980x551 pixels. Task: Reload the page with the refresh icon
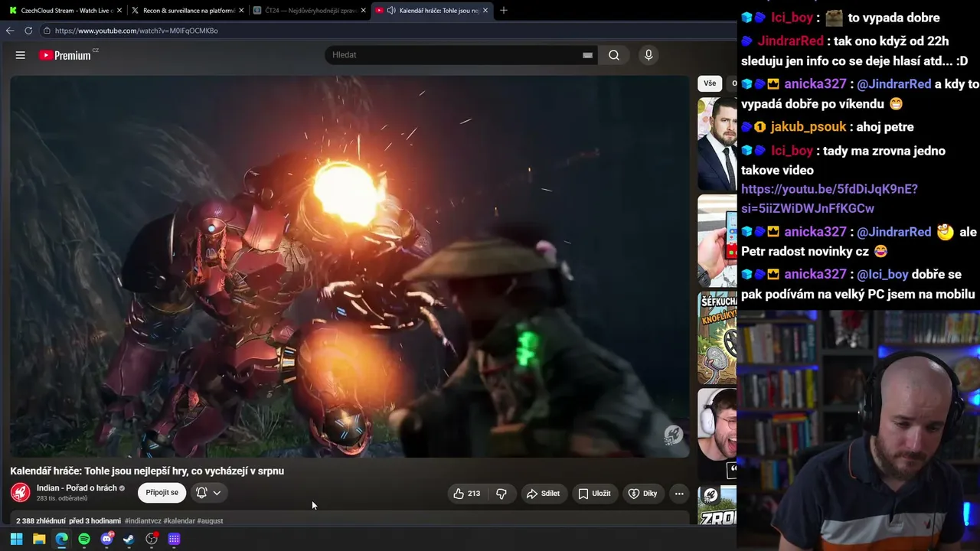[x=28, y=31]
